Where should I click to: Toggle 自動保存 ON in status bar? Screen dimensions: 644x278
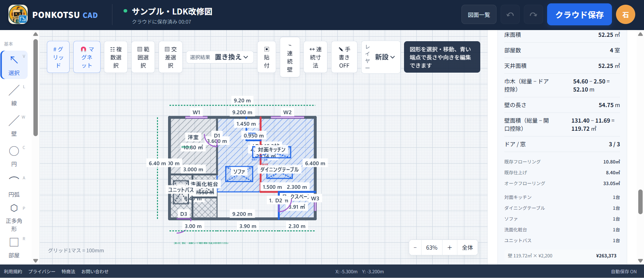(x=624, y=272)
